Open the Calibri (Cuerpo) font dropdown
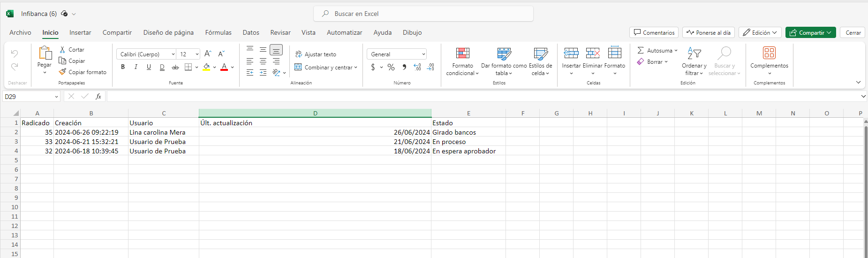 (146, 54)
